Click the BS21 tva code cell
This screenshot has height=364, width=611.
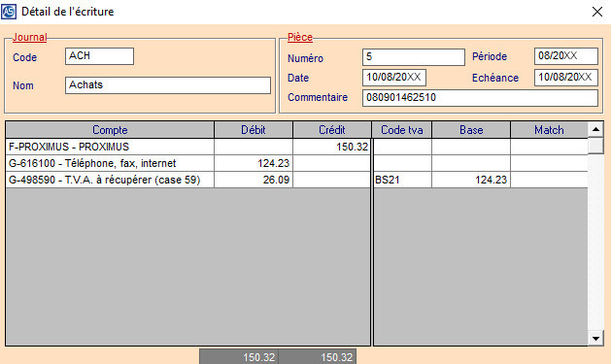coord(402,180)
